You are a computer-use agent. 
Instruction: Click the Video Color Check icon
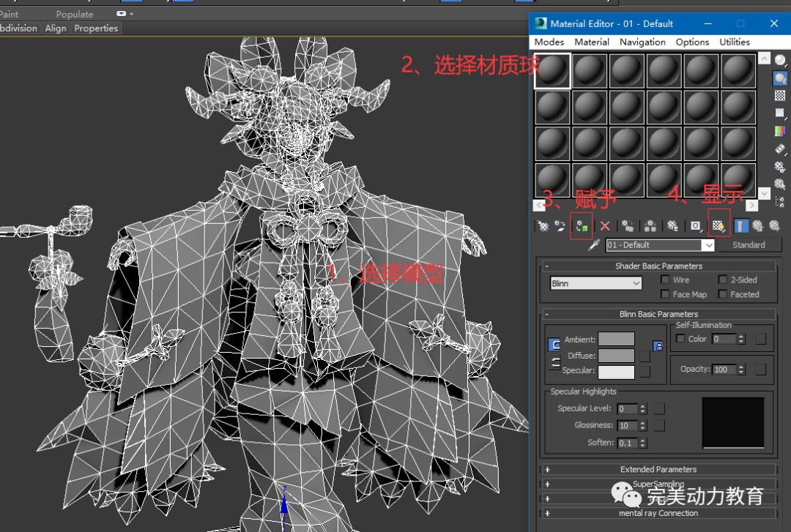pos(780,131)
